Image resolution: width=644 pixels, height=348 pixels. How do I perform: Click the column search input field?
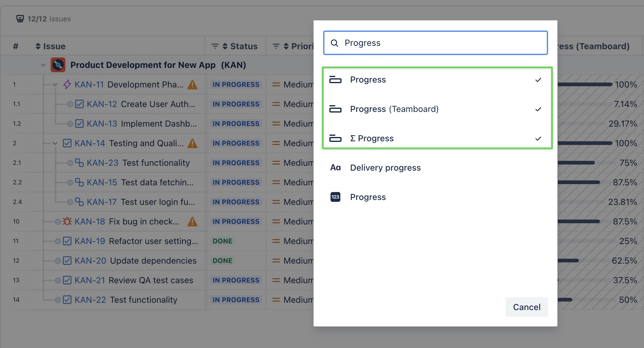(440, 43)
